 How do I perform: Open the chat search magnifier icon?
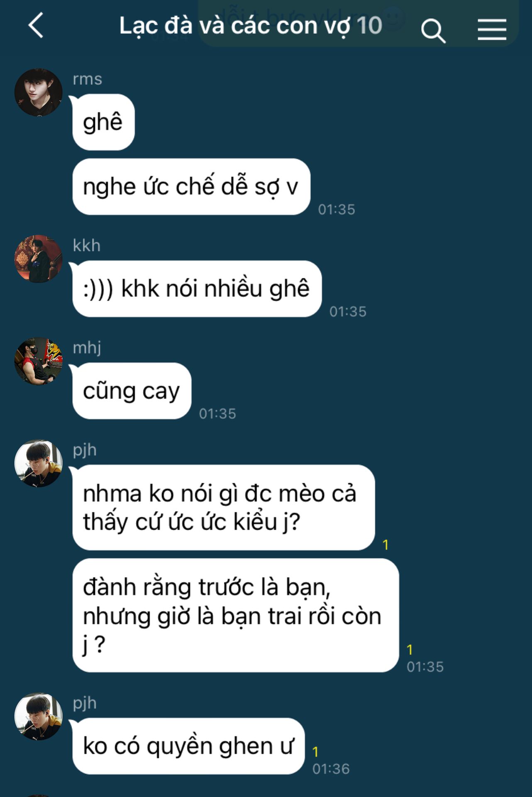click(x=433, y=31)
